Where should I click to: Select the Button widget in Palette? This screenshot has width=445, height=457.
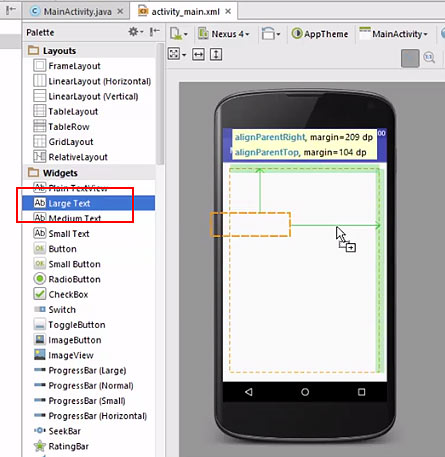89,249
